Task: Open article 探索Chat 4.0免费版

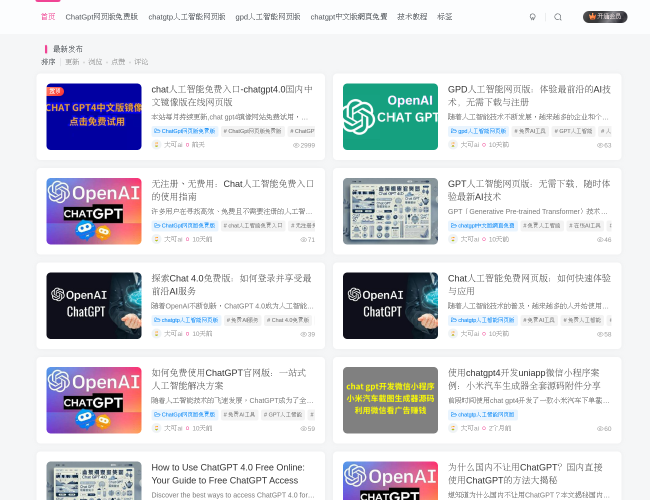Action: 231,284
